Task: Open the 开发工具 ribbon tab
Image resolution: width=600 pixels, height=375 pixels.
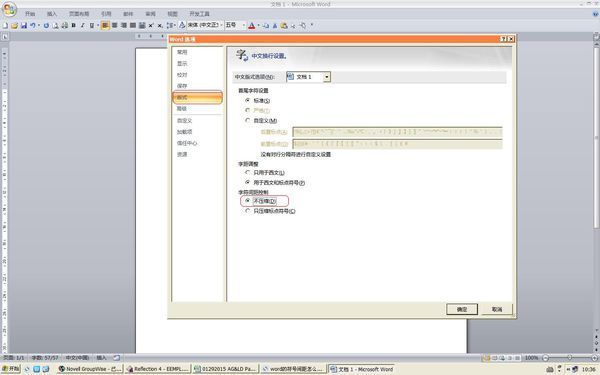Action: pos(199,14)
